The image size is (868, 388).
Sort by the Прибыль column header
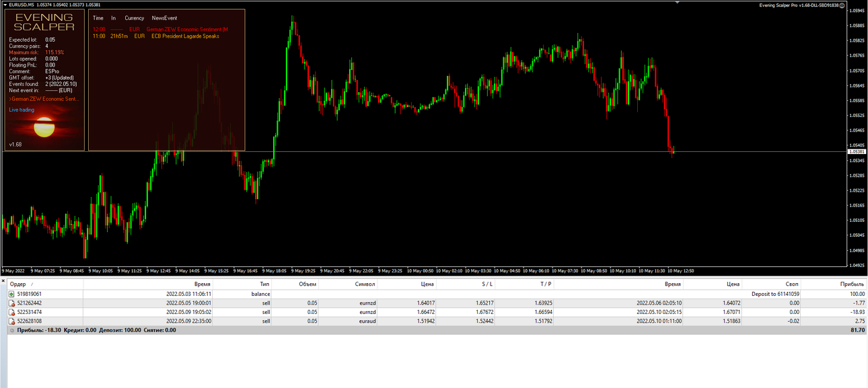click(x=853, y=284)
